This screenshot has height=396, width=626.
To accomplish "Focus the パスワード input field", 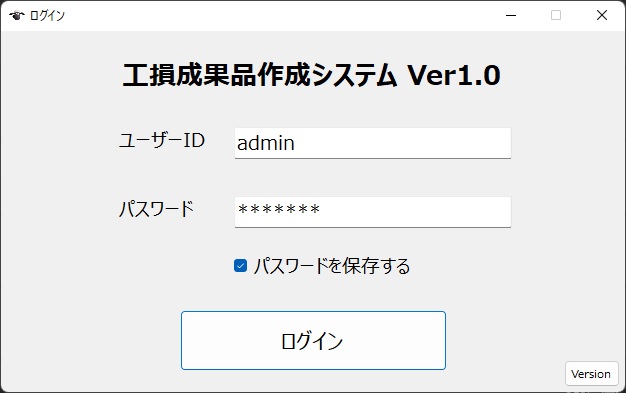I will [372, 212].
